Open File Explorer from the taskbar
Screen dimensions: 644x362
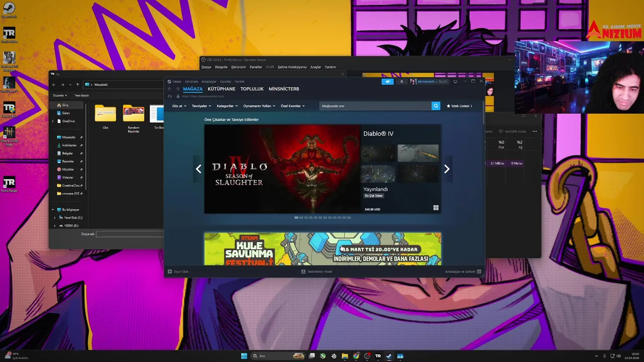[x=345, y=356]
